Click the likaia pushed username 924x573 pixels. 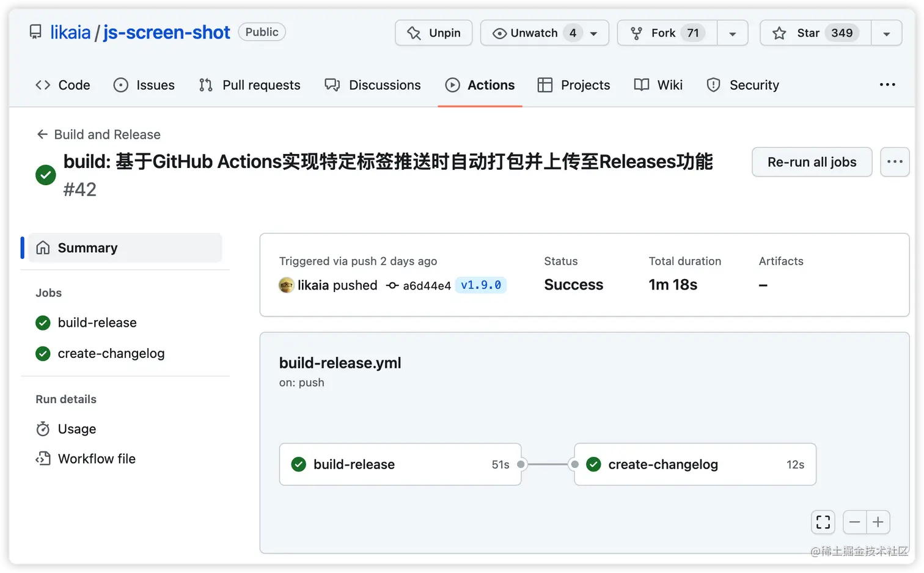point(313,285)
